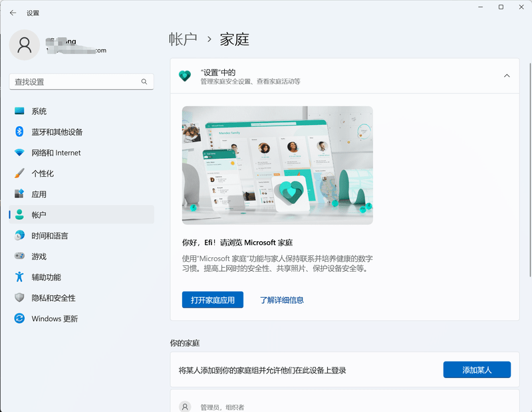Image resolution: width=532 pixels, height=412 pixels.
Task: Click 帐户 in the breadcrumb
Action: 184,39
